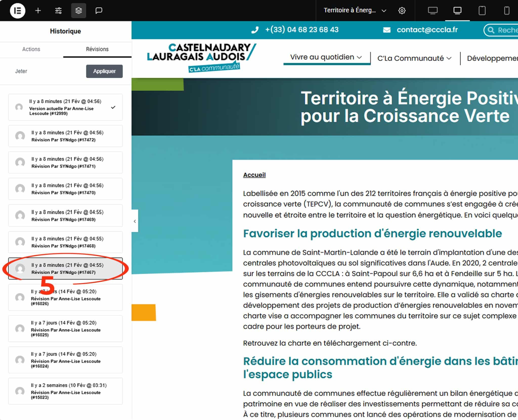Collapse the editor panel with arrow handle

(x=135, y=221)
